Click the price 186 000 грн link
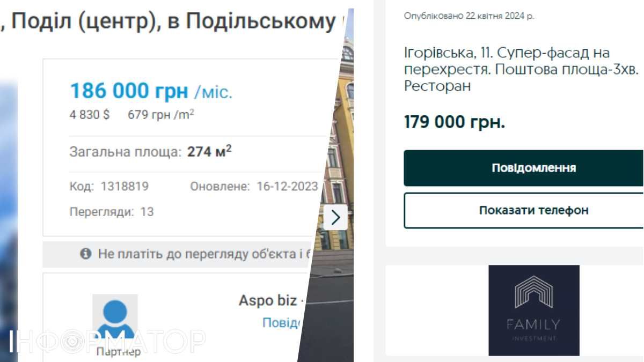 click(129, 91)
